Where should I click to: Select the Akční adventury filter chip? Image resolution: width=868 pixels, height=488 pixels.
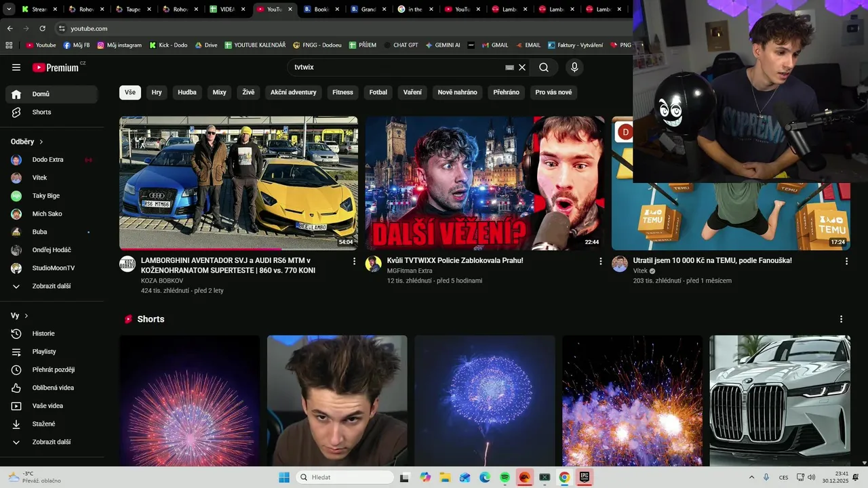(294, 92)
